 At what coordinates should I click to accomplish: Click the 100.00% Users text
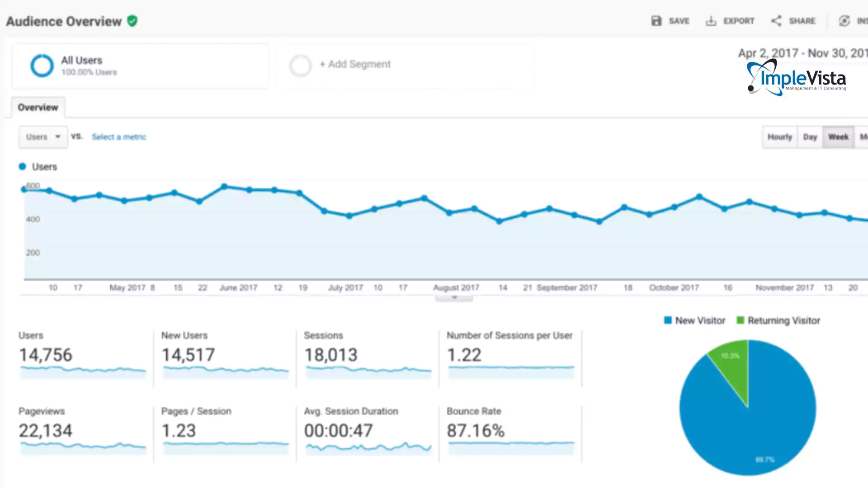pyautogui.click(x=89, y=72)
